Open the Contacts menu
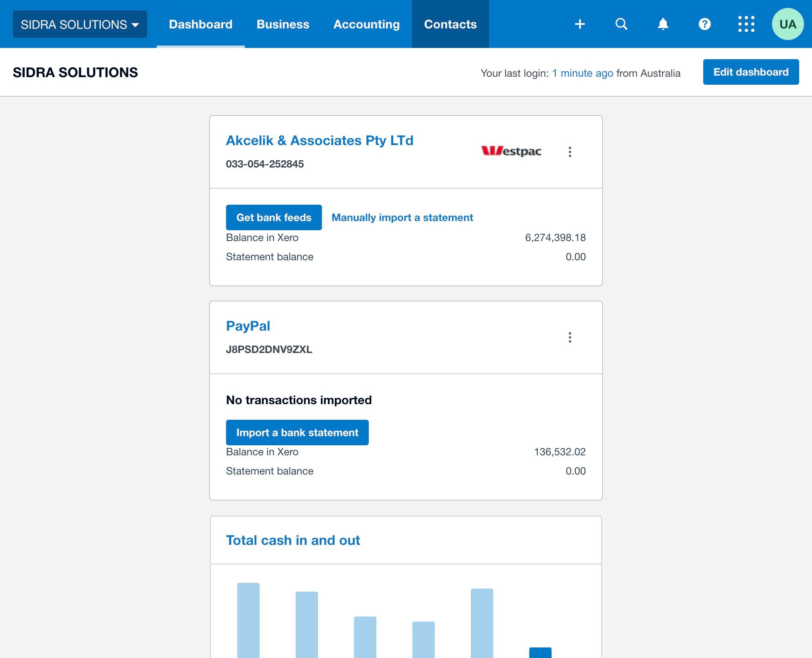The width and height of the screenshot is (812, 658). (450, 24)
